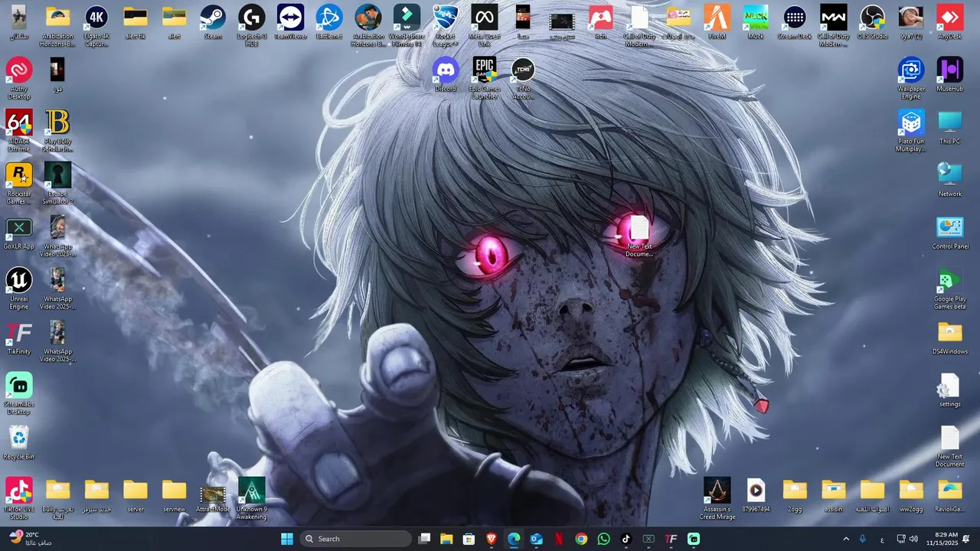Open the Windows Start menu
980x551 pixels.
(x=287, y=539)
